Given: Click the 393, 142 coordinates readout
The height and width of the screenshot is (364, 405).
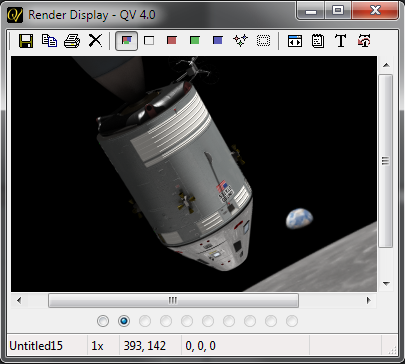Looking at the screenshot, I should (145, 346).
